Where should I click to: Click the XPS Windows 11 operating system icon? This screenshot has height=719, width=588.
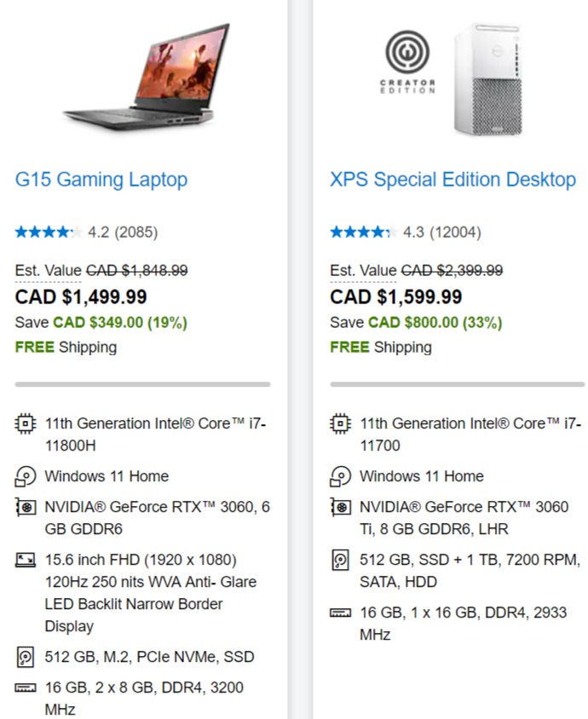(x=340, y=476)
